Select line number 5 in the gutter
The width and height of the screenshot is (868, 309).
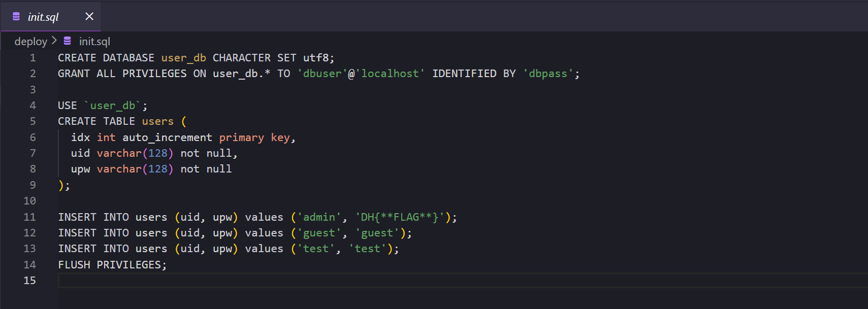tap(33, 121)
